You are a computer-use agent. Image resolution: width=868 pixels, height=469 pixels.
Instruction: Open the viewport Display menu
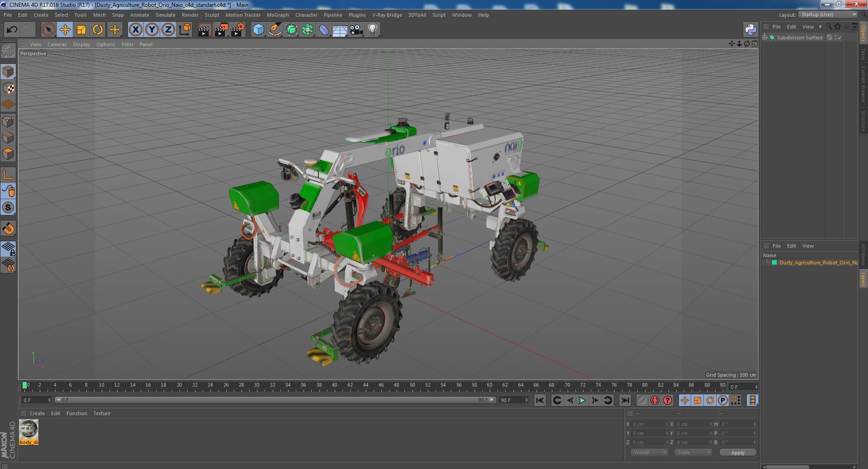(x=81, y=44)
